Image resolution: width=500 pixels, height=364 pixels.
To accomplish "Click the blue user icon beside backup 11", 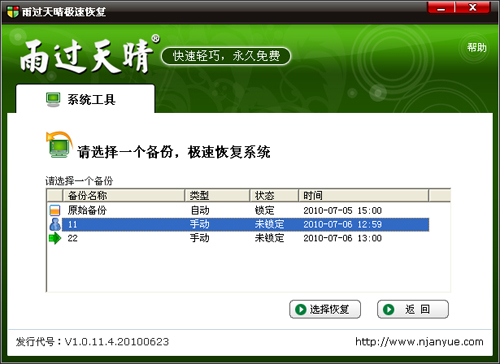I will click(x=55, y=224).
